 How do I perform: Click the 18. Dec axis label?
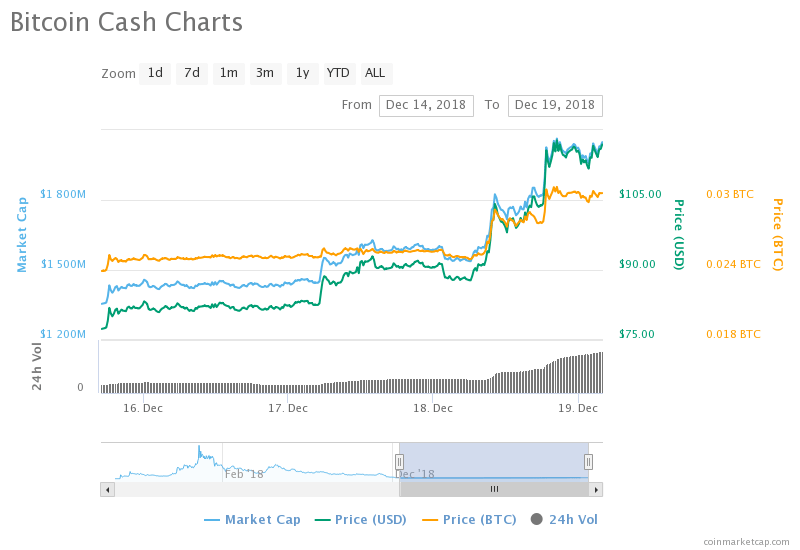pyautogui.click(x=433, y=408)
